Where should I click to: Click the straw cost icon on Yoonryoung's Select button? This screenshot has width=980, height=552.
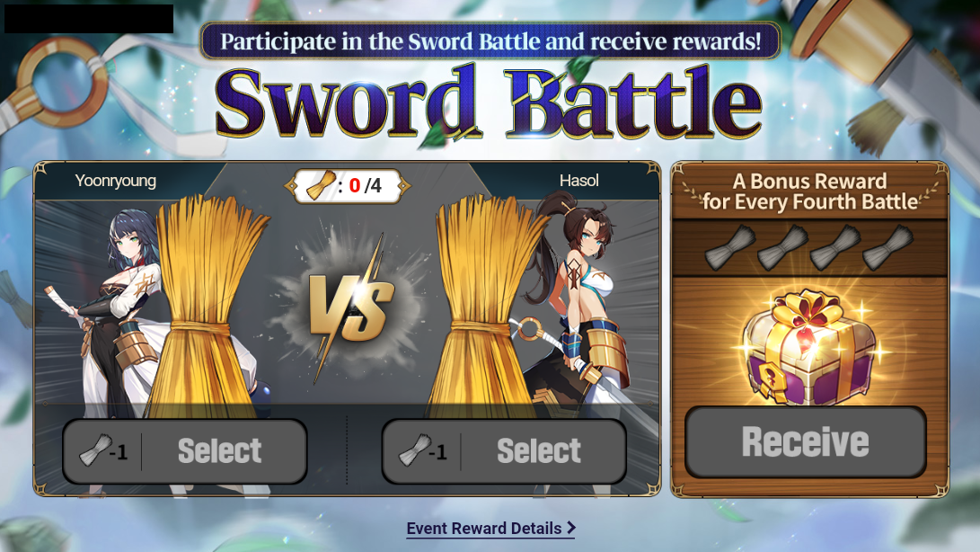pos(95,450)
